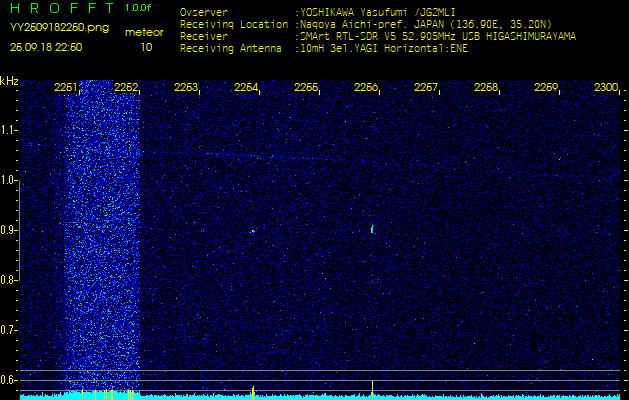
Task: Click the 0.8 kHz frequency label
Action: (x=7, y=280)
